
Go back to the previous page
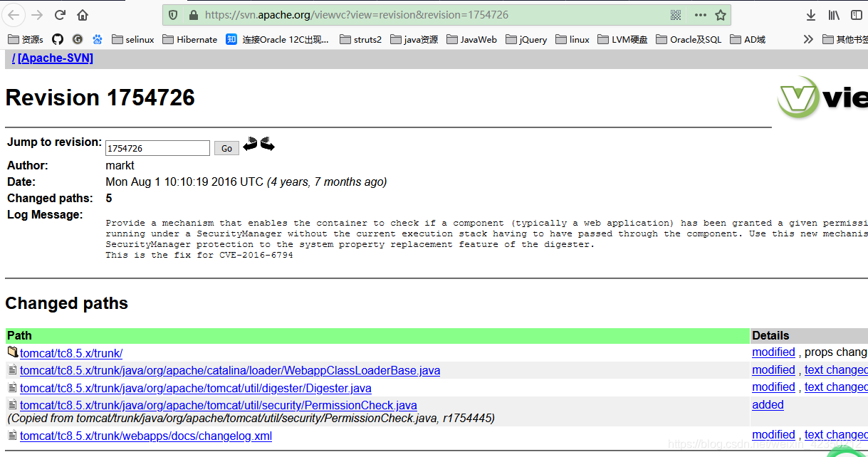(14, 15)
